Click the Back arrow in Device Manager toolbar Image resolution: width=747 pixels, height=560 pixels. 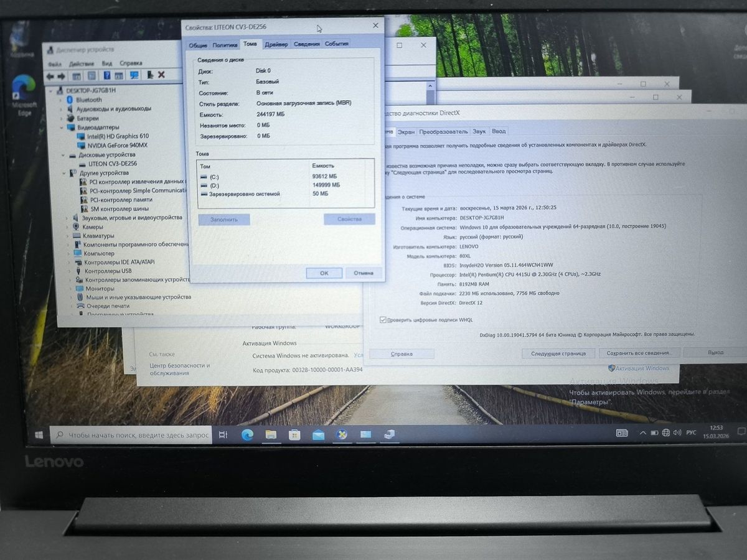(x=50, y=75)
